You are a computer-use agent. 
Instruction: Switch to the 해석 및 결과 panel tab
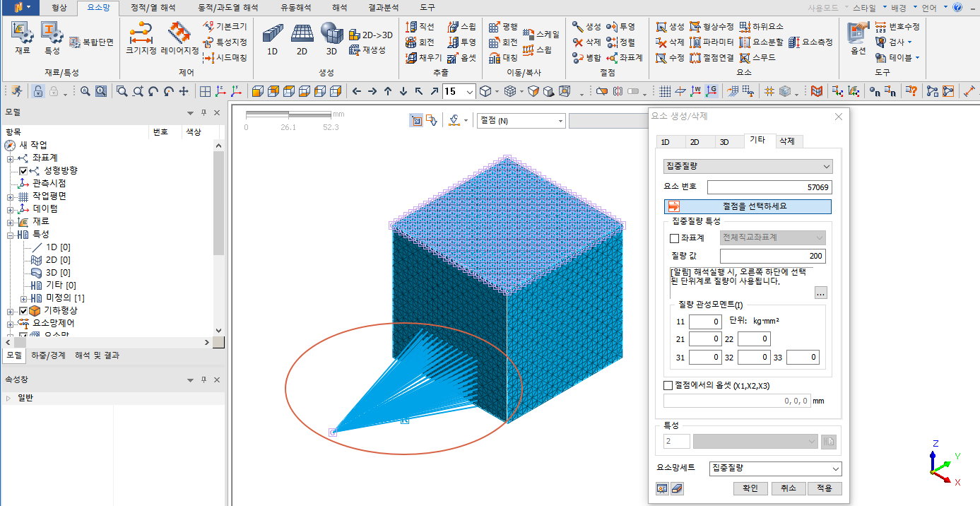coord(98,355)
